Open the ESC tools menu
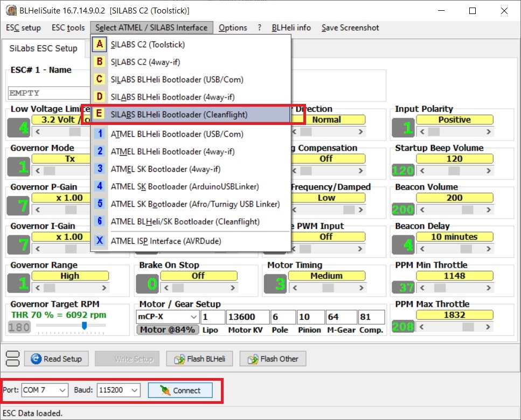The image size is (521, 420). pyautogui.click(x=68, y=27)
